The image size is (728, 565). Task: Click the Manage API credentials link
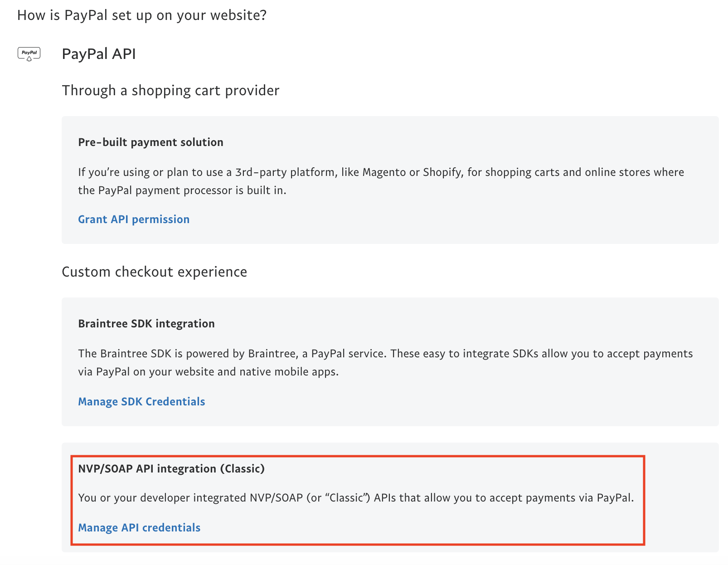(139, 528)
